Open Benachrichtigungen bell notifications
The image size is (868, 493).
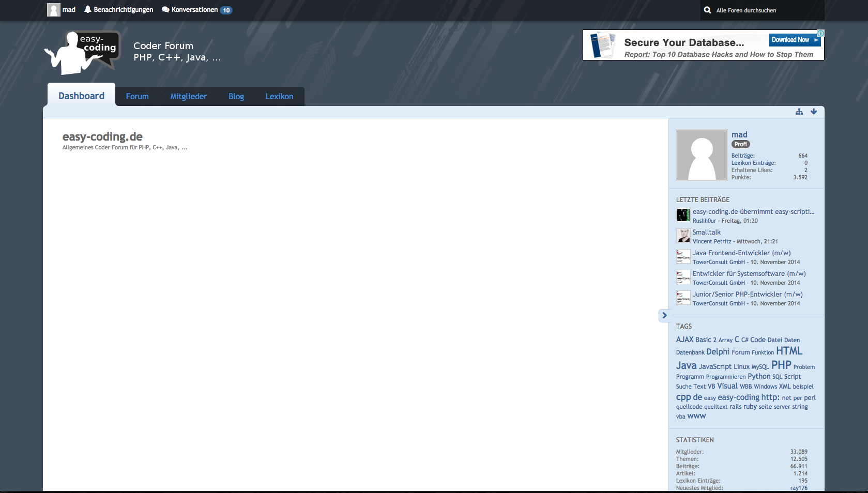pos(118,10)
